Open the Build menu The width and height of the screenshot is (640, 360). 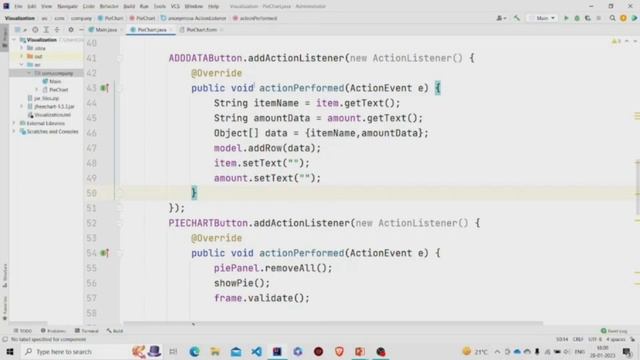[129, 6]
